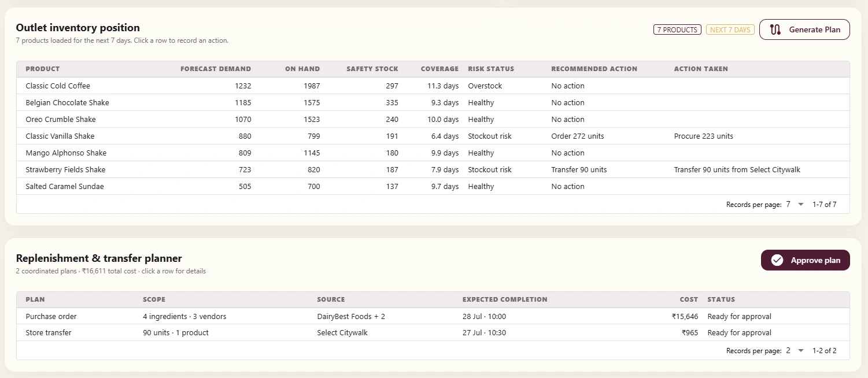Click the 1-2 of 2 pagination text
The image size is (868, 378).
pos(824,350)
